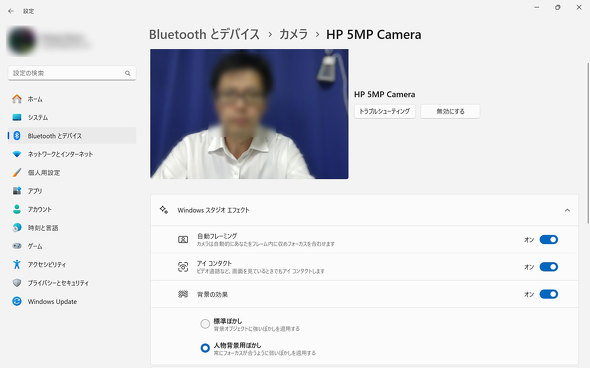590x368 pixels.
Task: Collapse Windows スタジオ エフェクト section chevron
Action: point(567,210)
